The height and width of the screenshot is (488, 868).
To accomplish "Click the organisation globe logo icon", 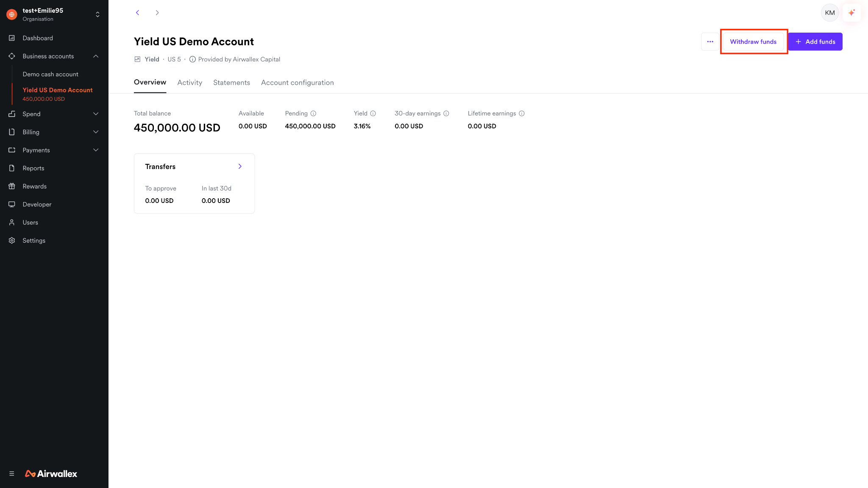I will coord(12,14).
